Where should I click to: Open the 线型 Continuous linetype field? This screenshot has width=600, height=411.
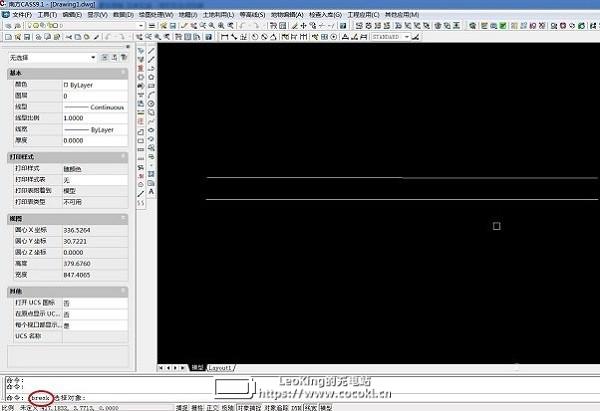point(95,107)
